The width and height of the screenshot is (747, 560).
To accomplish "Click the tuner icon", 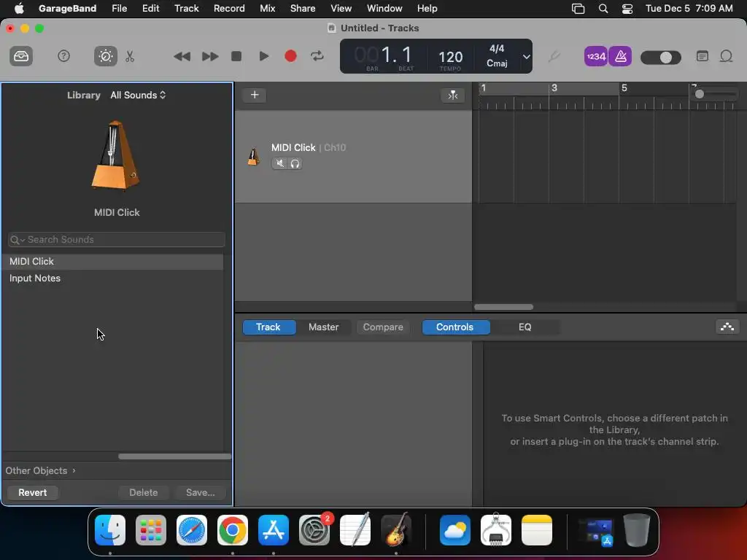I will (x=554, y=56).
